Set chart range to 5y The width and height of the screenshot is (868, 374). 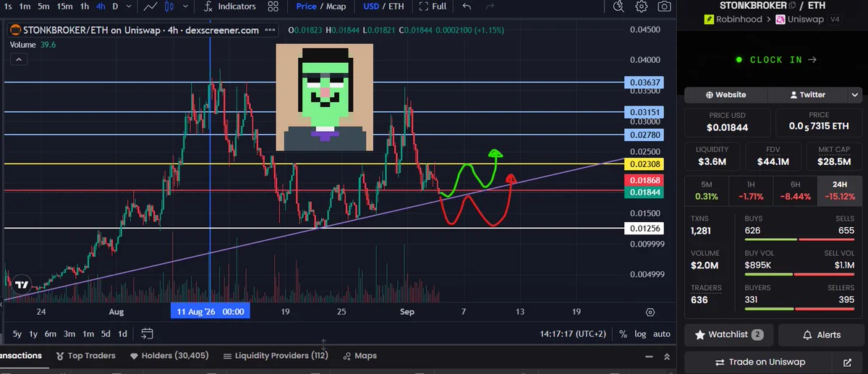click(x=17, y=334)
